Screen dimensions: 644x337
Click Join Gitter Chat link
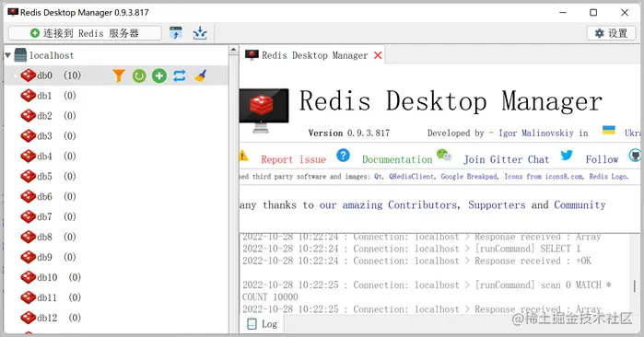pyautogui.click(x=506, y=159)
